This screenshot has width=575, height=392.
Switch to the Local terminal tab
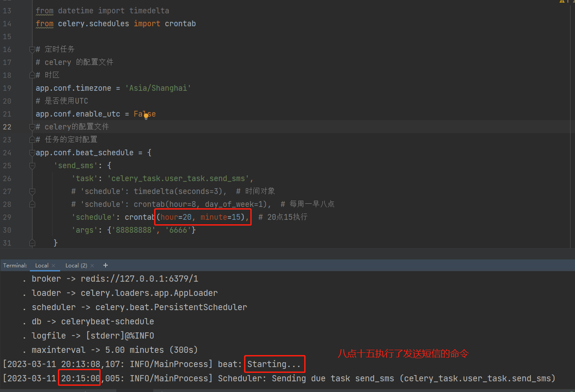coord(41,265)
